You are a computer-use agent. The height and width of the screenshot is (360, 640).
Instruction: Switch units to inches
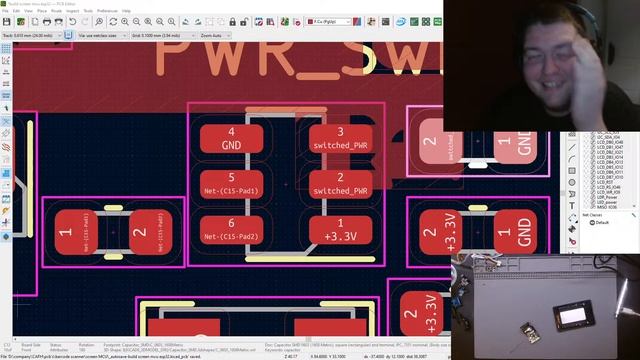[x=6, y=72]
